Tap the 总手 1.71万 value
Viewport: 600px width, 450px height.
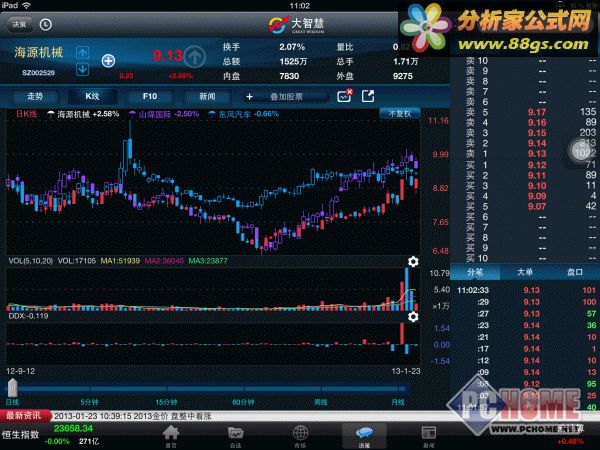(405, 62)
